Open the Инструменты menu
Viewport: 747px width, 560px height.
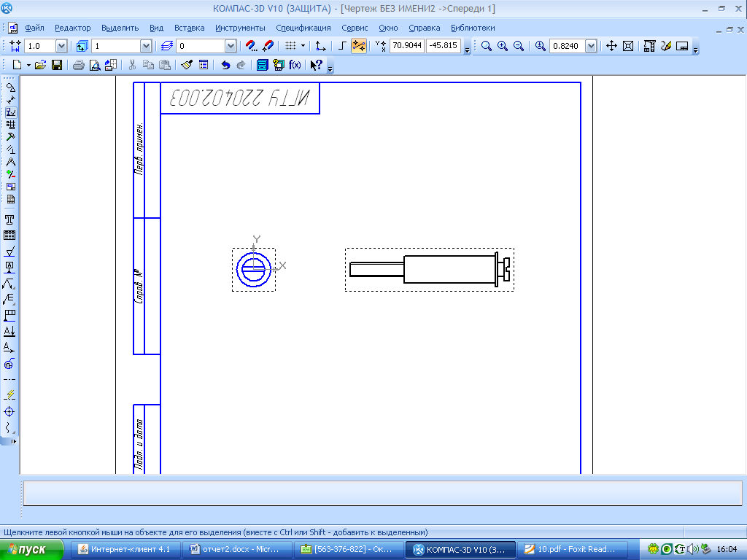coord(240,28)
